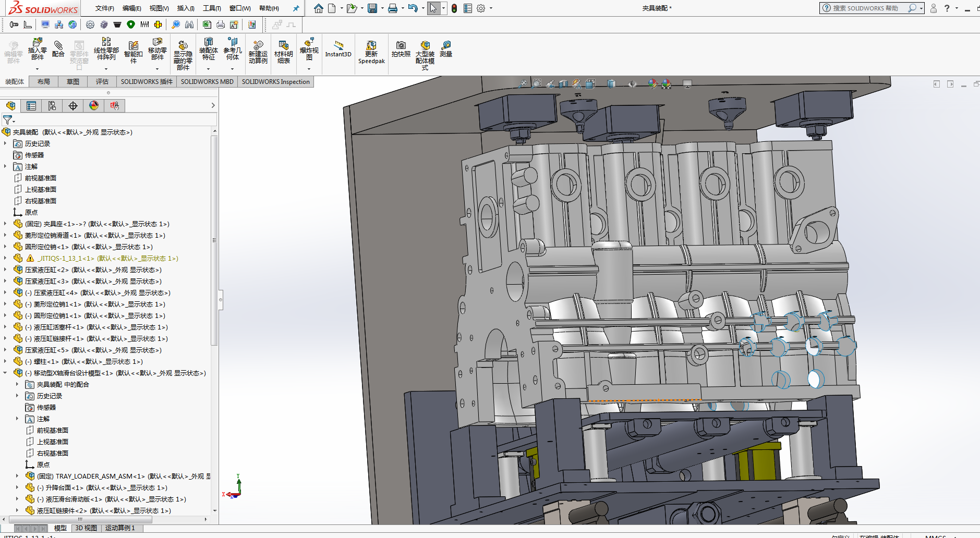Open the DisplayManager color sphere tab
Screen dimensions: 980x538
[94, 106]
